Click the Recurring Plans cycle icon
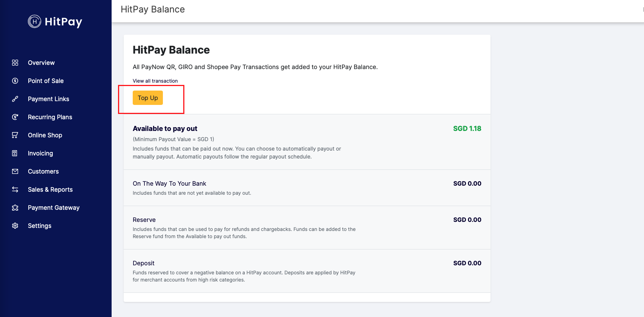 15,117
